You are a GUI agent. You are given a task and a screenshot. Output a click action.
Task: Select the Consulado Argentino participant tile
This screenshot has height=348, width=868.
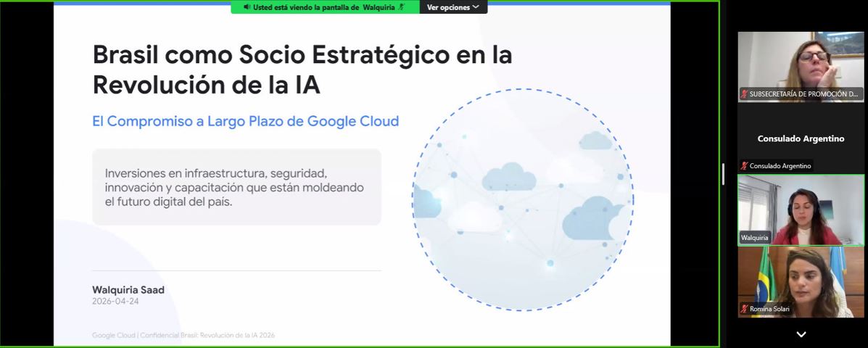(801, 138)
